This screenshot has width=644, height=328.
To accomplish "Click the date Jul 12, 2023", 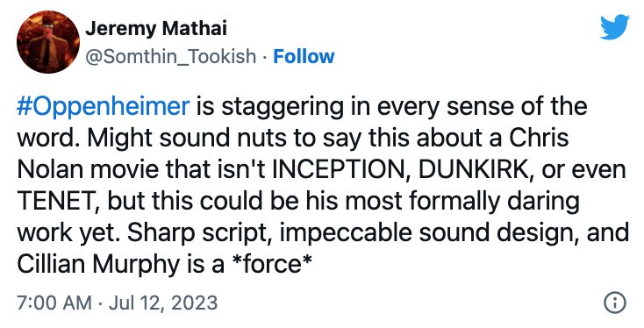I will click(163, 303).
